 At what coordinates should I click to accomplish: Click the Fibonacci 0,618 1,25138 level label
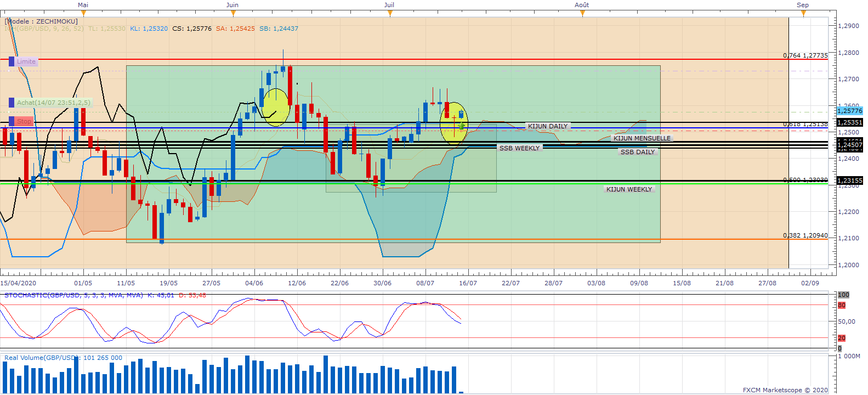pyautogui.click(x=805, y=124)
